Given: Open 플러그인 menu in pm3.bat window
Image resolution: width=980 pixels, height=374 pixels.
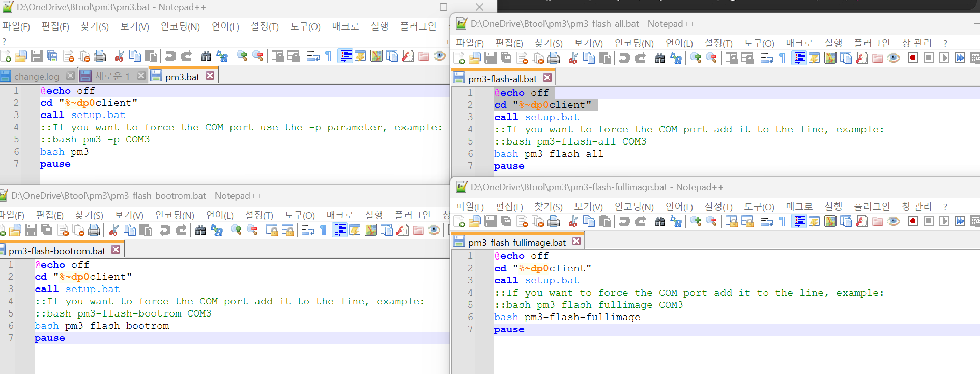Looking at the screenshot, I should click(418, 26).
